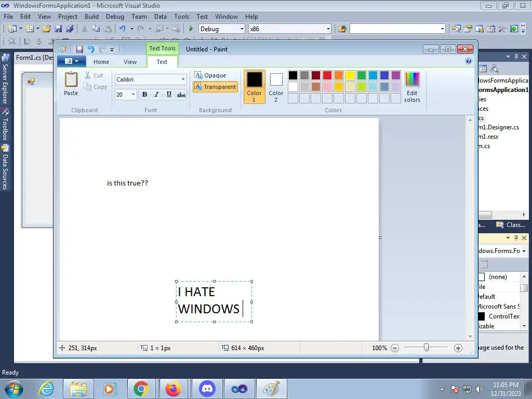Screen dimensions: 532x399
Task: Open Server Explorer side tab
Action: pos(5,79)
